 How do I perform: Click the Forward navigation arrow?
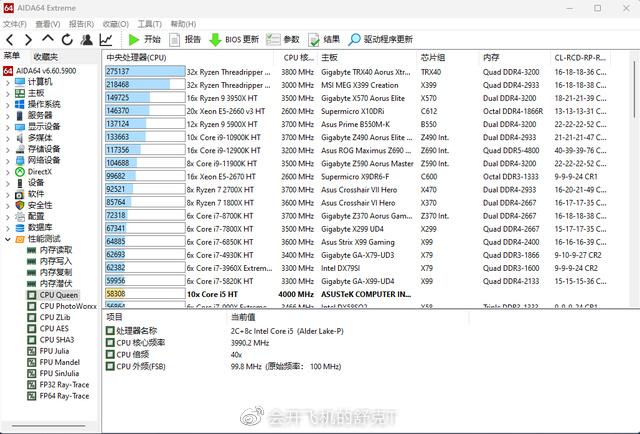28,40
